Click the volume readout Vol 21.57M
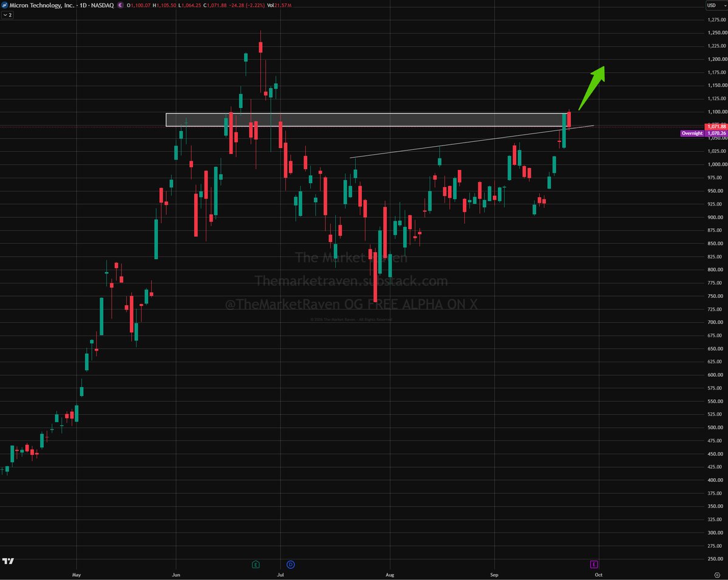 coord(279,5)
